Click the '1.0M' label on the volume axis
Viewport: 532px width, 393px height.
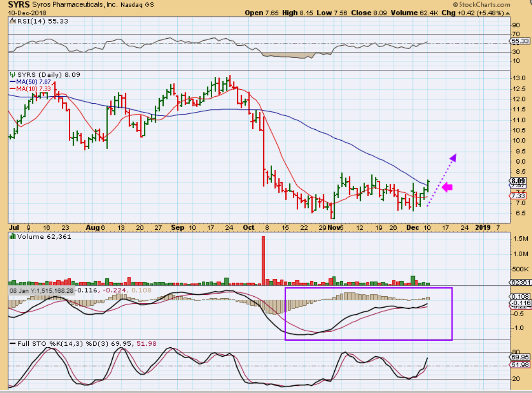pos(521,254)
